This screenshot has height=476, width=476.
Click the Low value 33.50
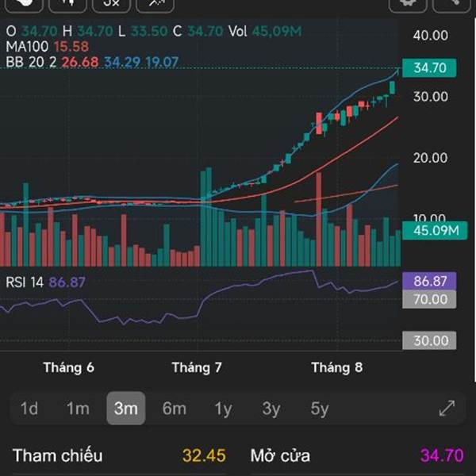point(149,31)
